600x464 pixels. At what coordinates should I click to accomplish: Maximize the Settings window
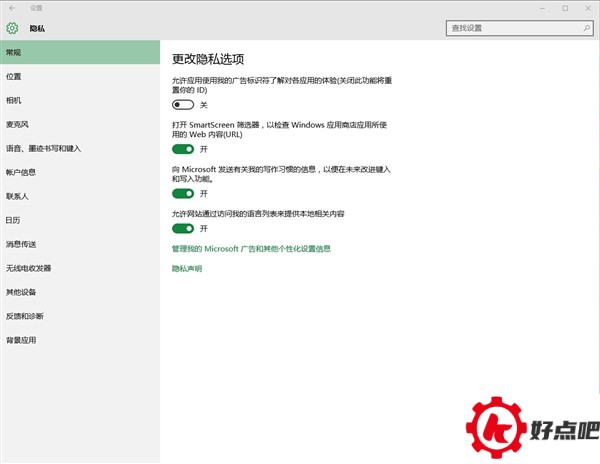(565, 8)
